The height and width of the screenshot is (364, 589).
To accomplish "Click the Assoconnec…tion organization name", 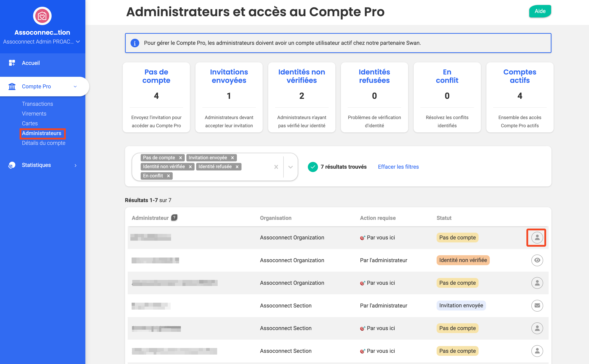I will [x=42, y=32].
